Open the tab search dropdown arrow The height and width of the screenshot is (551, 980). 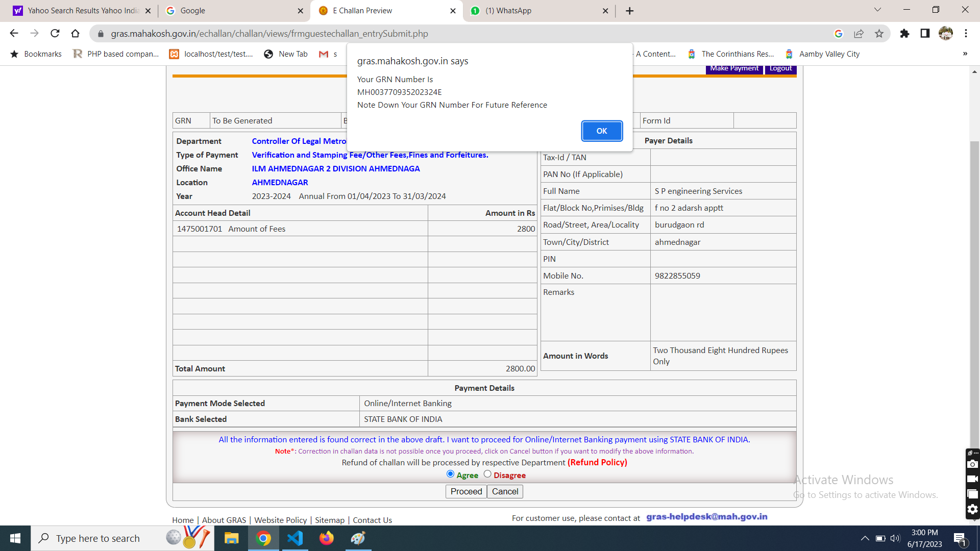[877, 10]
